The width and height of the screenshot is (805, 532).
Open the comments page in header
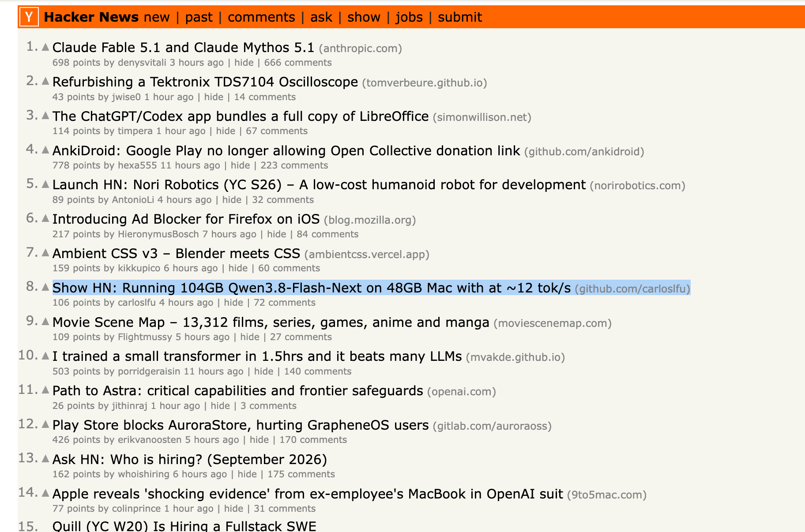[261, 17]
